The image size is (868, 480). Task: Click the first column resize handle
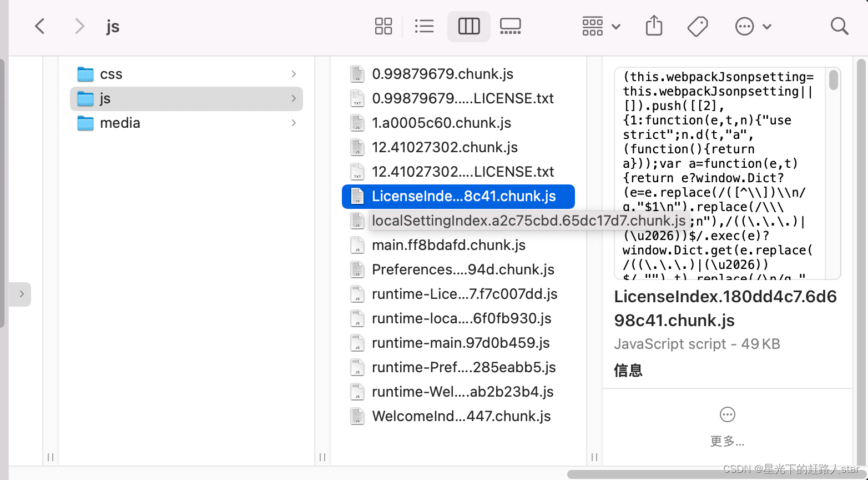tap(51, 457)
